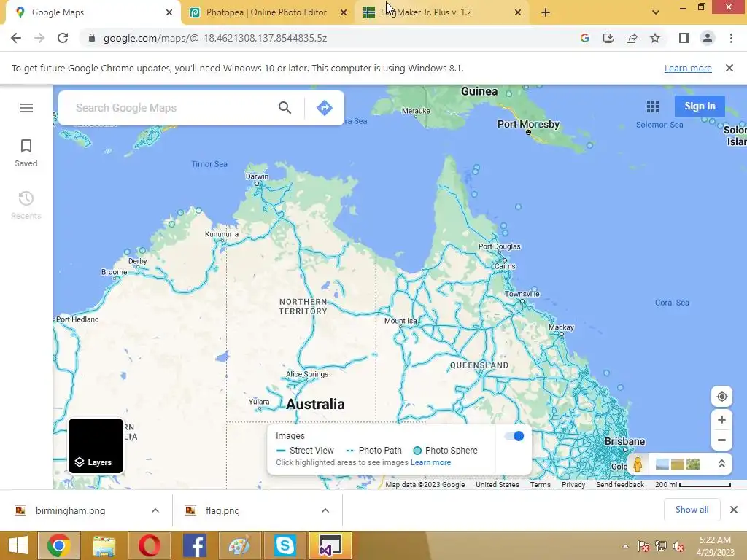Close the downloads bar
Screen dimensions: 747x560
(734, 510)
